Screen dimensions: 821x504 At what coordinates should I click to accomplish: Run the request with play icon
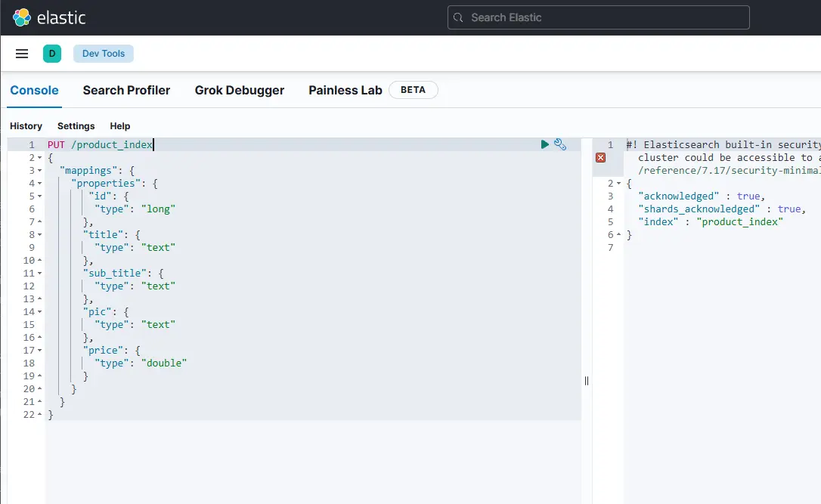tap(545, 144)
